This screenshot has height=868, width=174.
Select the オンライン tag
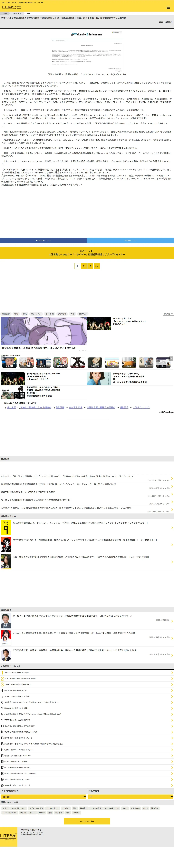click(36, 314)
